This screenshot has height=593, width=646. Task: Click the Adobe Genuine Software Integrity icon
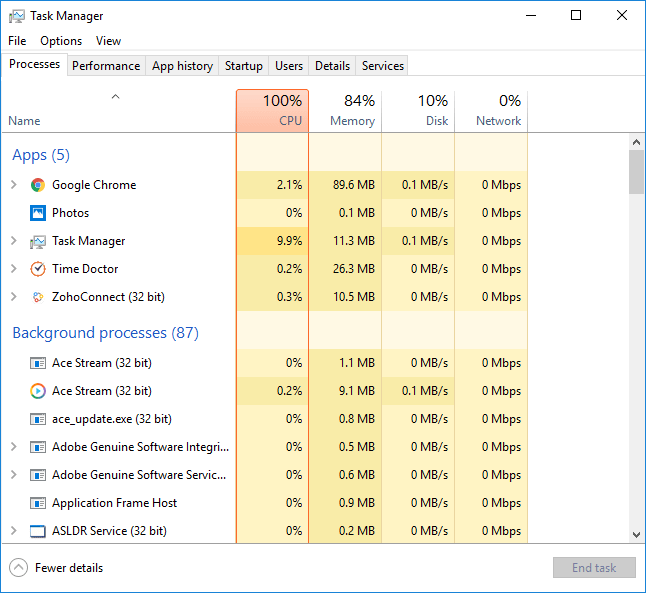[38, 447]
